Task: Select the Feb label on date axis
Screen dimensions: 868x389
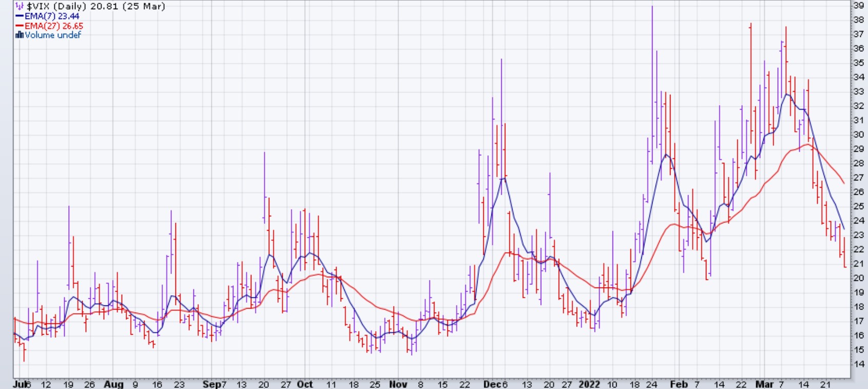Action: tap(679, 384)
